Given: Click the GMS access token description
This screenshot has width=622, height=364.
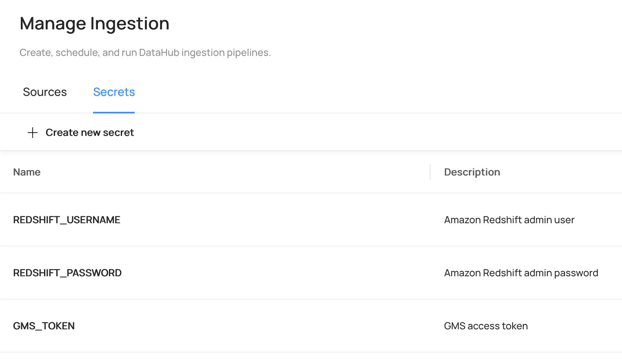Looking at the screenshot, I should click(x=486, y=326).
